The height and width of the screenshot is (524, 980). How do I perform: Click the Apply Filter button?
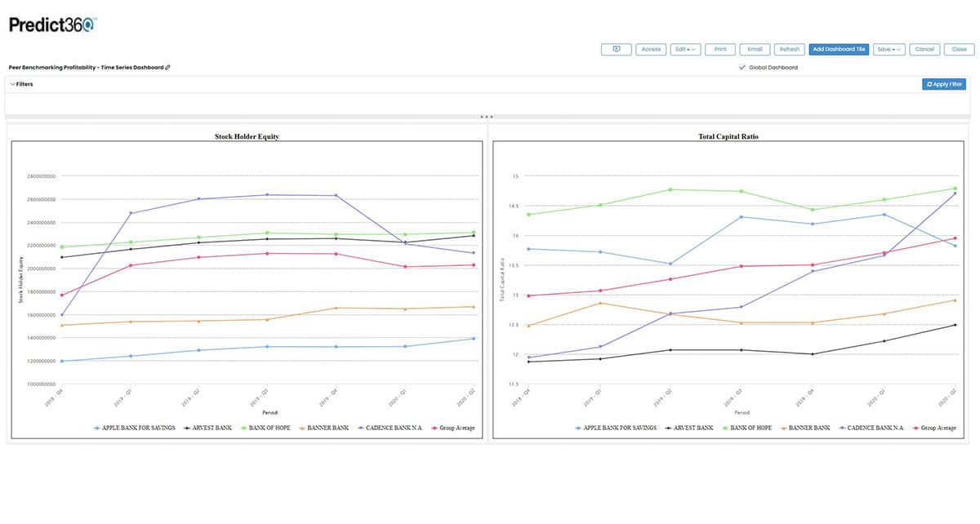(x=944, y=84)
